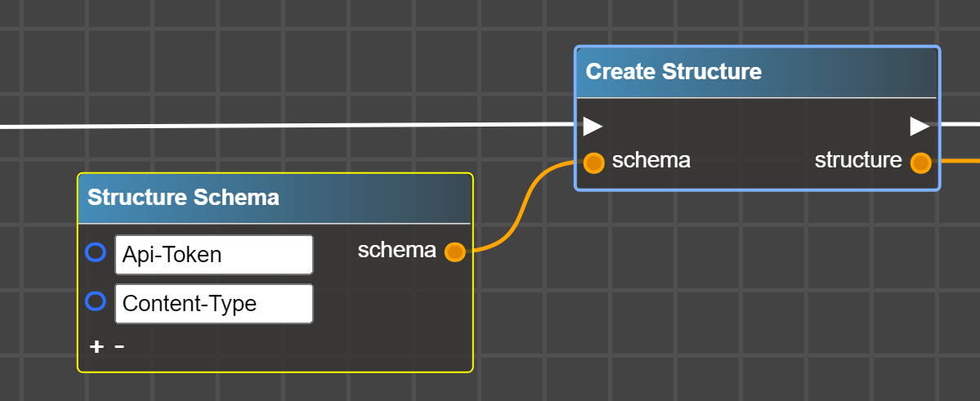The height and width of the screenshot is (401, 980).
Task: Click the schema label in Structure Schema node
Action: coord(396,251)
